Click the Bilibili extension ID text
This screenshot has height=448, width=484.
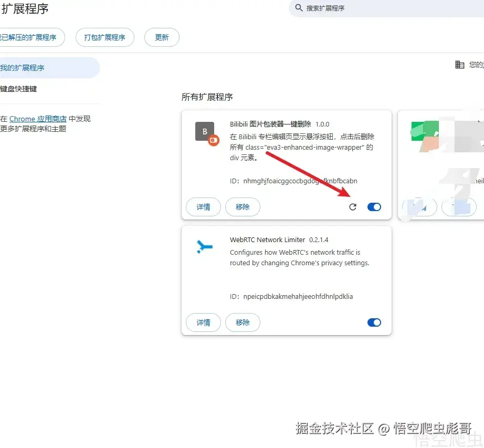(293, 181)
